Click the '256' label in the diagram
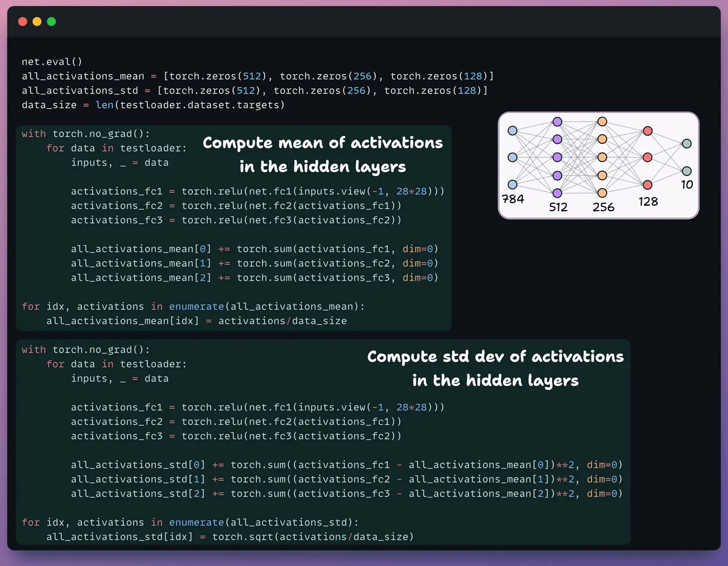 [x=604, y=207]
